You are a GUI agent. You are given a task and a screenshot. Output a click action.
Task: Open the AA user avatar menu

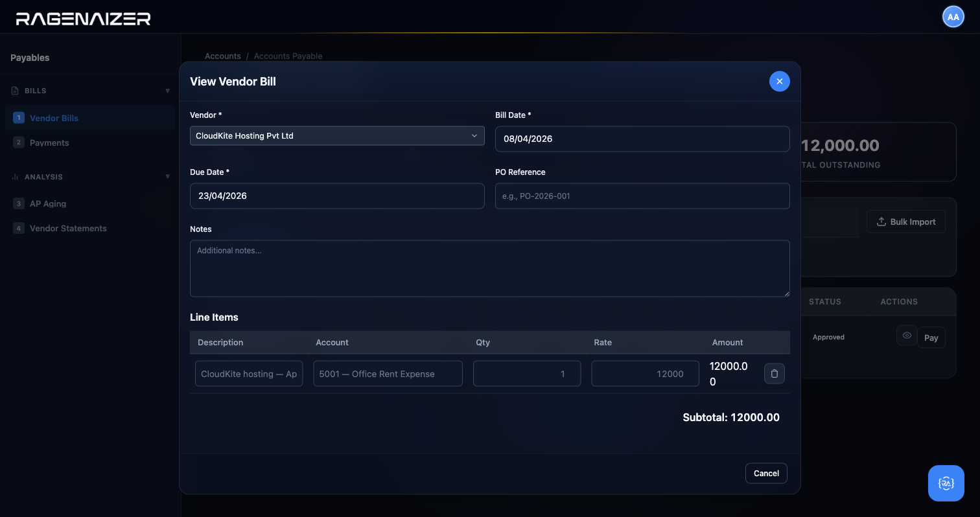[953, 17]
